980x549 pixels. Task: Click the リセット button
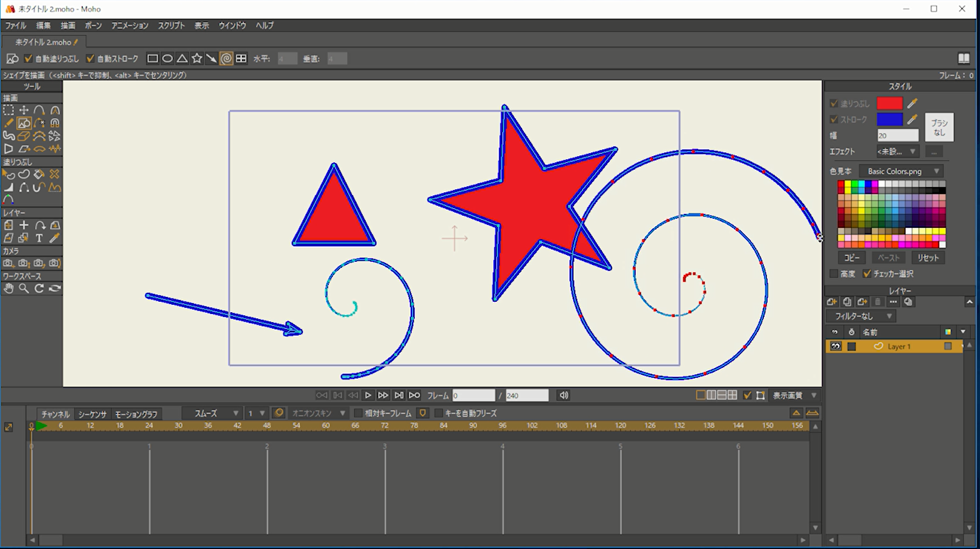coord(927,258)
